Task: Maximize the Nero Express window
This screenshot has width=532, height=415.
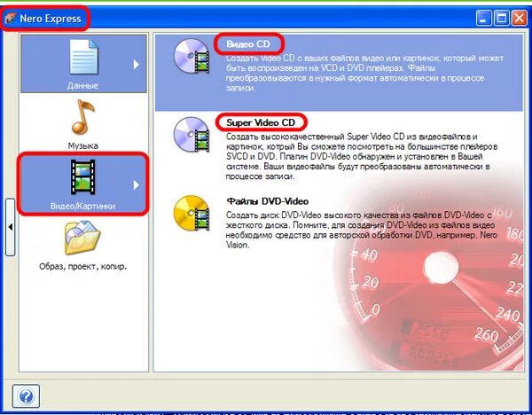Action: pos(502,18)
